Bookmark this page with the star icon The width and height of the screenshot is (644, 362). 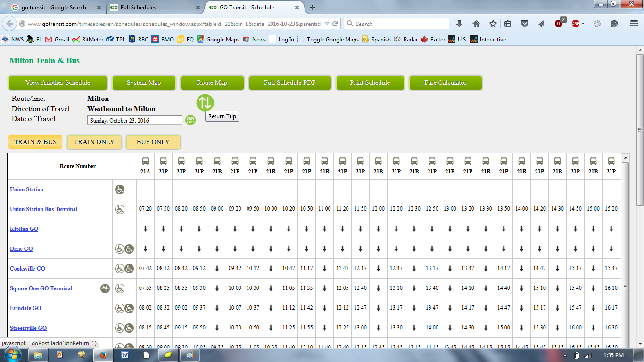coord(493,24)
